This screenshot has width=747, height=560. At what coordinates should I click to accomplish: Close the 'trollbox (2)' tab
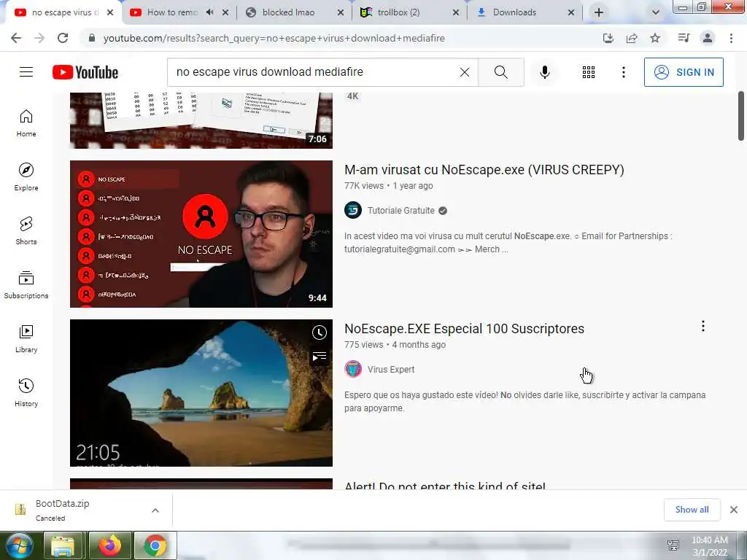pos(456,12)
